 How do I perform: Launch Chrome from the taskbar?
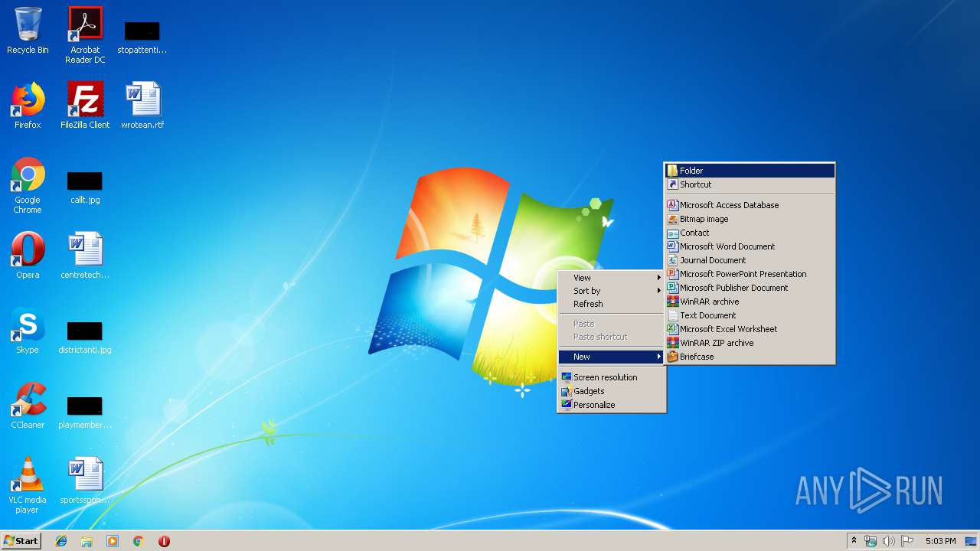coord(139,541)
